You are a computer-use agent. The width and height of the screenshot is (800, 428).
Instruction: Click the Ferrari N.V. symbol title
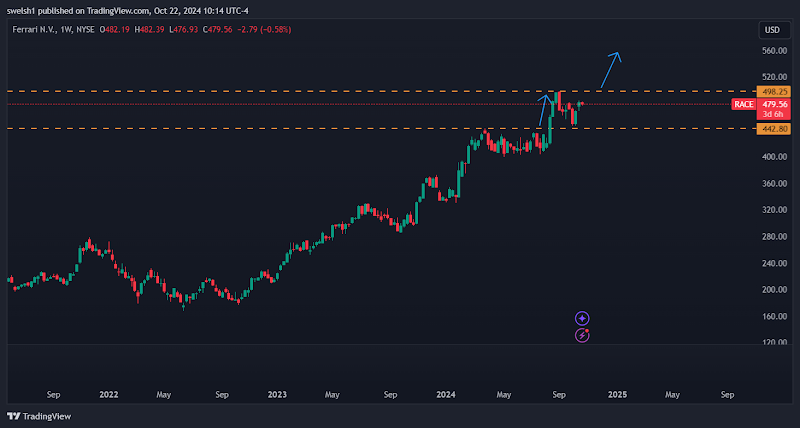pyautogui.click(x=35, y=30)
